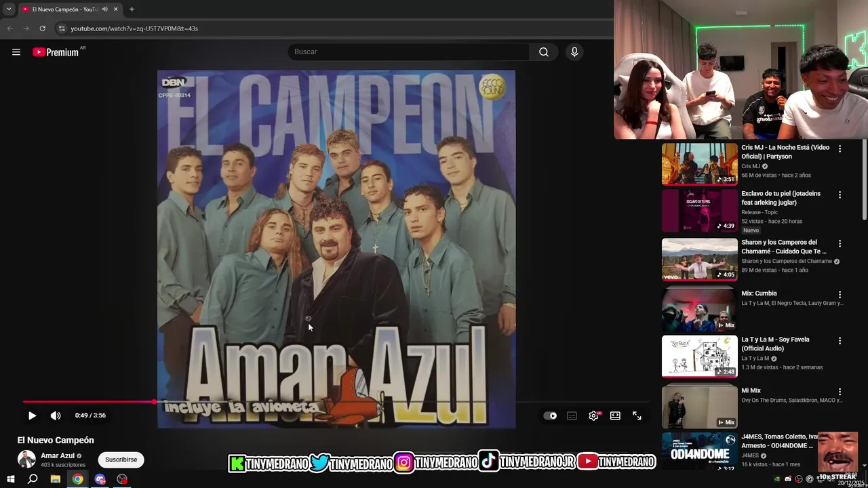Switch to theater mode
This screenshot has width=868, height=488.
[615, 416]
